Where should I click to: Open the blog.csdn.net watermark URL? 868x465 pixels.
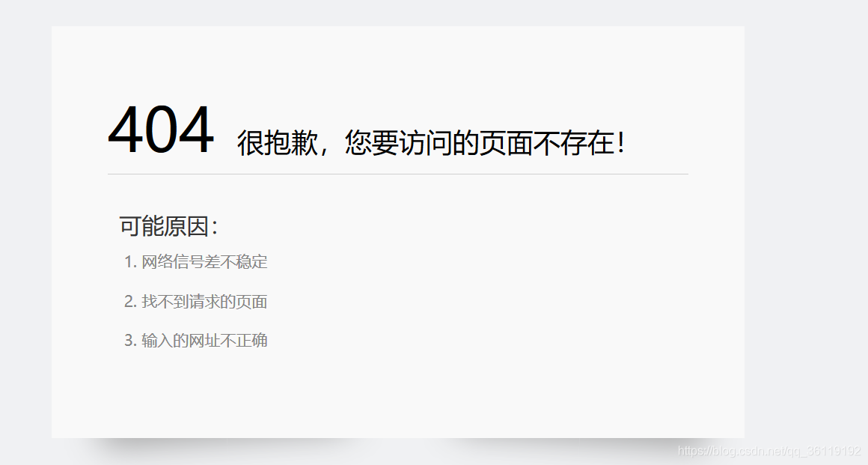pyautogui.click(x=769, y=451)
